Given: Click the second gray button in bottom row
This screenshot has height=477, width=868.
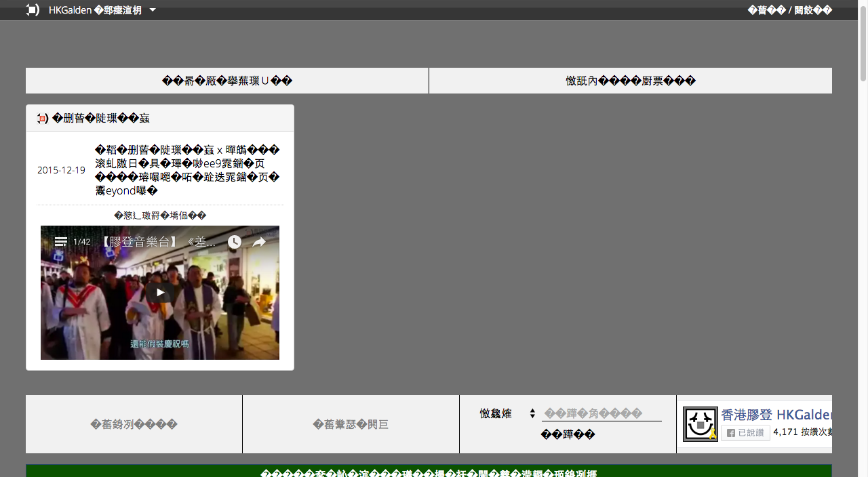Looking at the screenshot, I should click(x=351, y=424).
